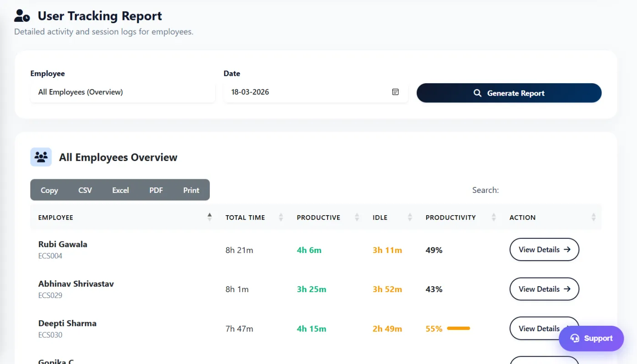Image resolution: width=637 pixels, height=364 pixels.
Task: Click the magnifier icon in Generate Report button
Action: coord(477,93)
